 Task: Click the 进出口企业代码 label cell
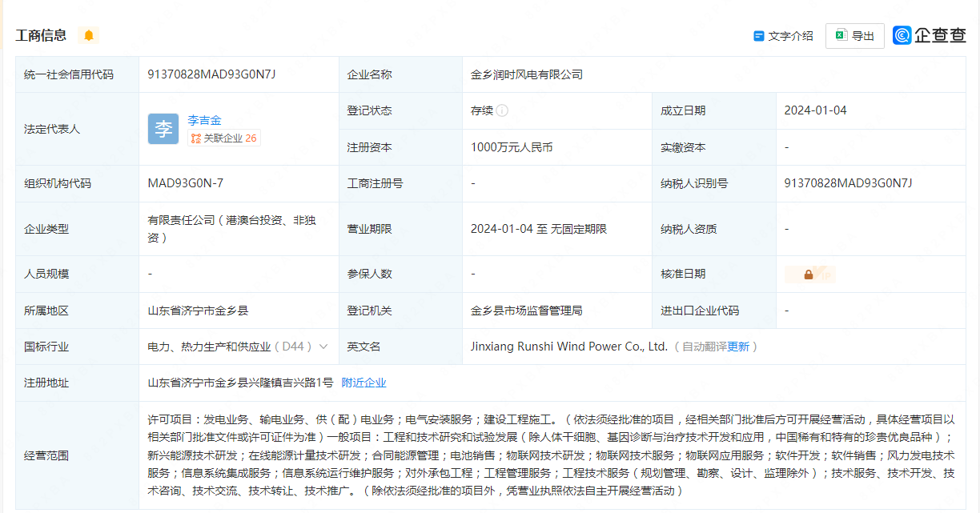(x=713, y=311)
